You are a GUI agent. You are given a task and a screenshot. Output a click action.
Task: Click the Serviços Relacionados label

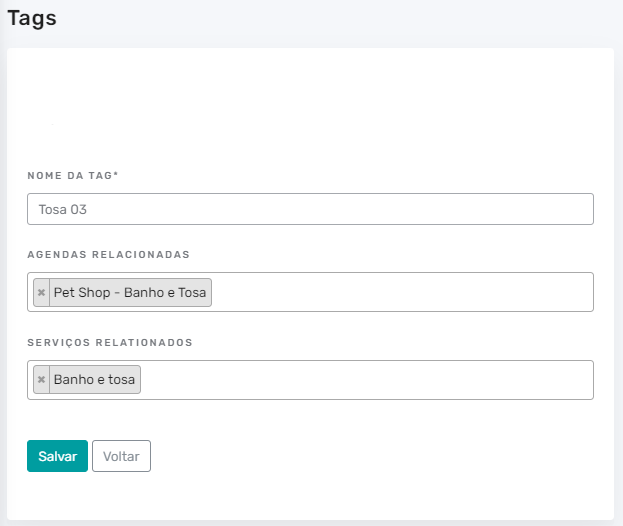click(110, 343)
